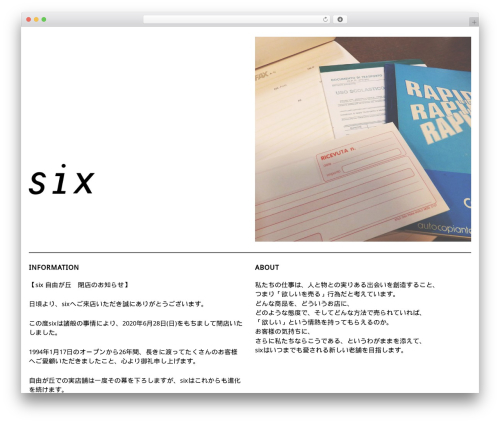This screenshot has width=500, height=423.
Task: Click the first ABOUT paragraph line 私たちの仕事は
Action: [345, 285]
